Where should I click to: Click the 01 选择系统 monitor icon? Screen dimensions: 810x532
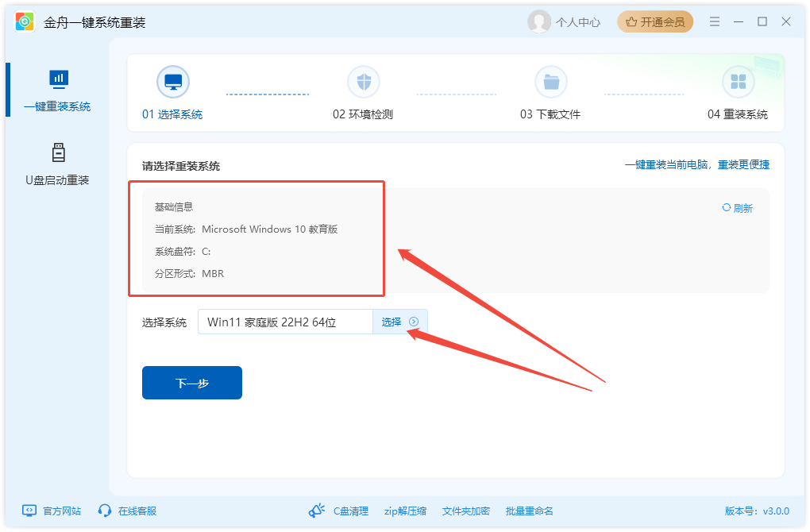click(x=173, y=80)
